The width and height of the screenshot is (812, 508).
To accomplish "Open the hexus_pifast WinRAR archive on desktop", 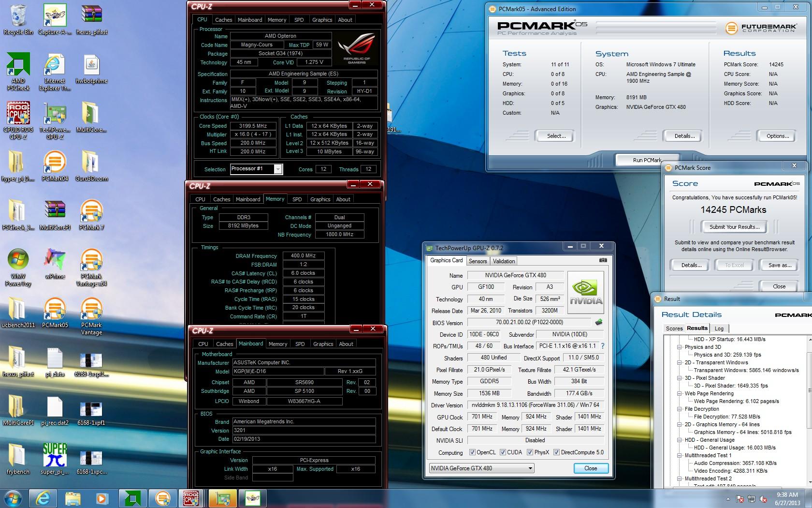I will point(91,19).
